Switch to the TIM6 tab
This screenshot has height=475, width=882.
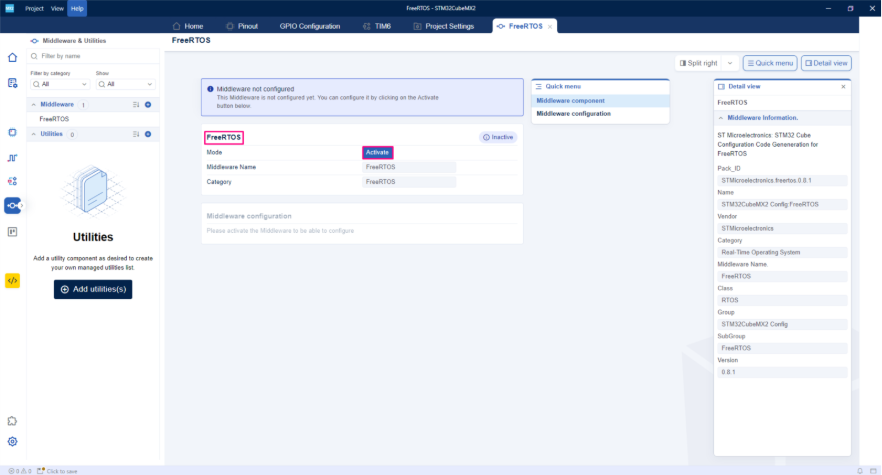[x=377, y=26]
